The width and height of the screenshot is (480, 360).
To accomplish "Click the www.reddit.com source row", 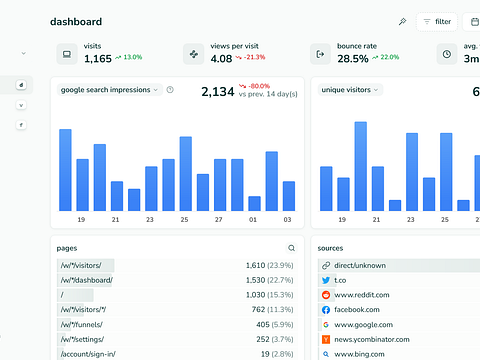I will [x=399, y=295].
